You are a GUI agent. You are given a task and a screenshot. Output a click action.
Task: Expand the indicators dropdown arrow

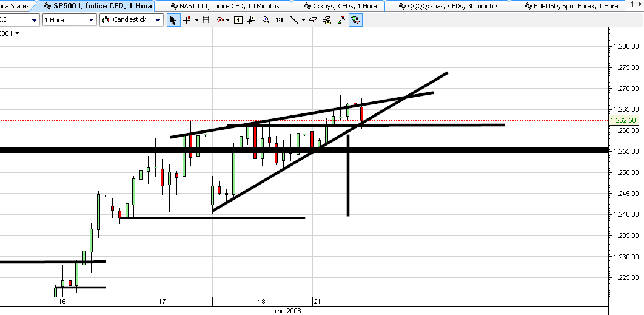coord(227,20)
